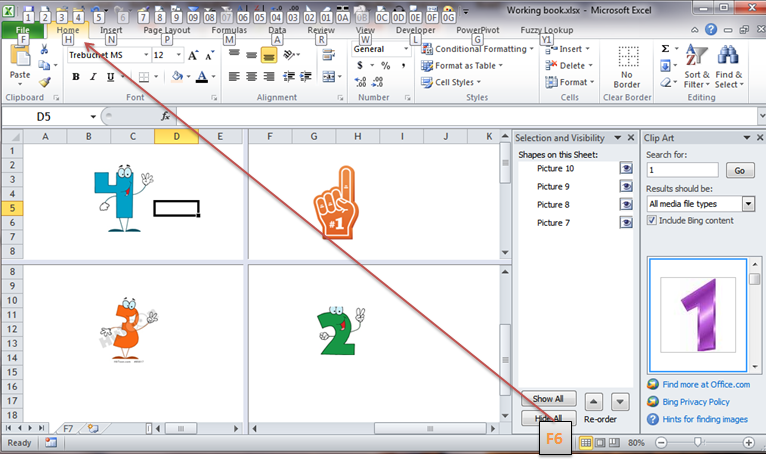The image size is (766, 460).
Task: Click Find more at Office.com link
Action: (699, 383)
